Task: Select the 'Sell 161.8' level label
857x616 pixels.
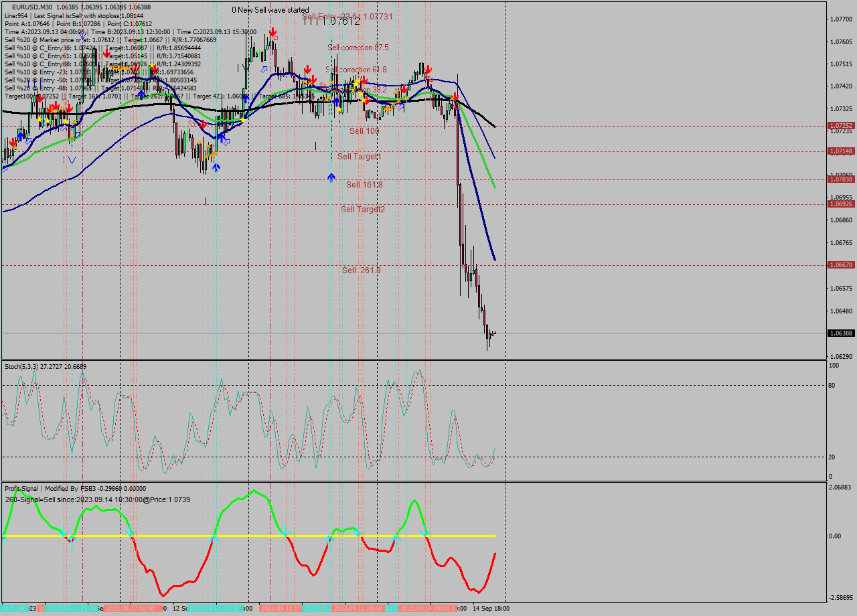Action: click(364, 185)
